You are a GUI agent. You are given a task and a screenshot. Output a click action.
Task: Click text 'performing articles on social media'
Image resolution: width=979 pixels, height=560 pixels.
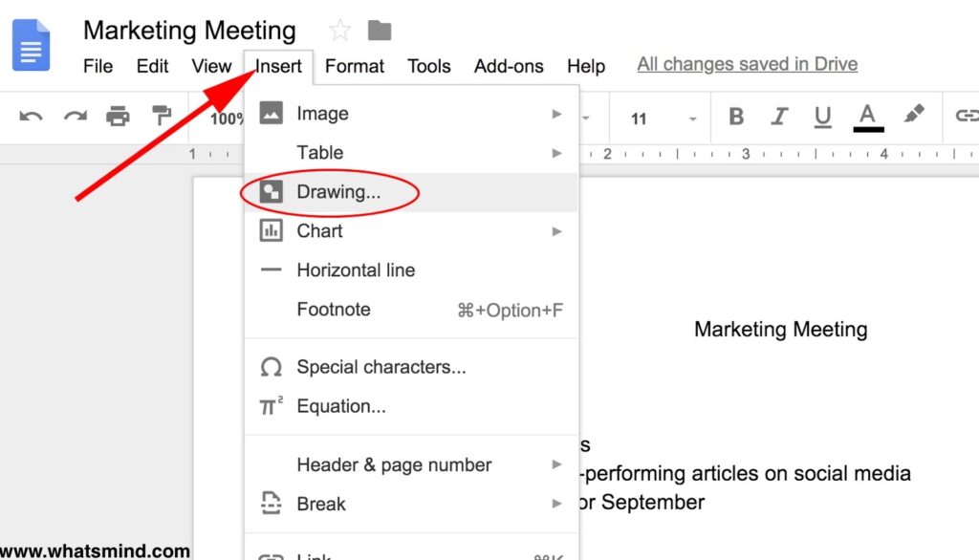coord(748,473)
